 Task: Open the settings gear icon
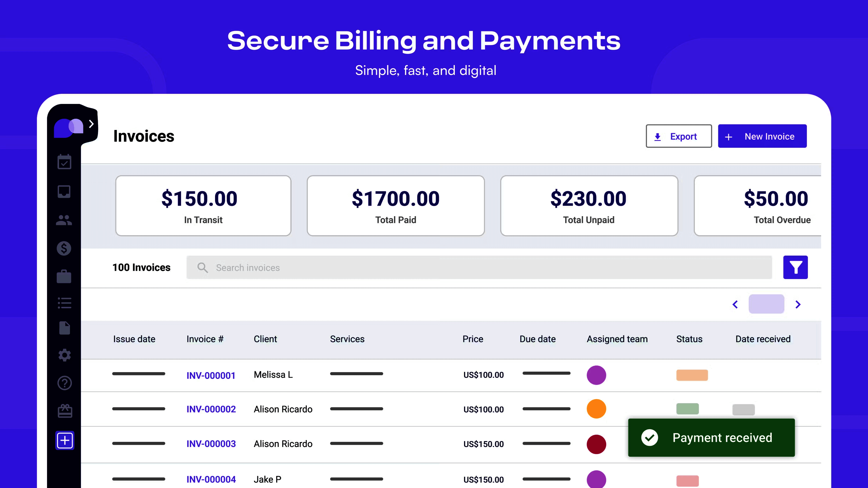(64, 355)
